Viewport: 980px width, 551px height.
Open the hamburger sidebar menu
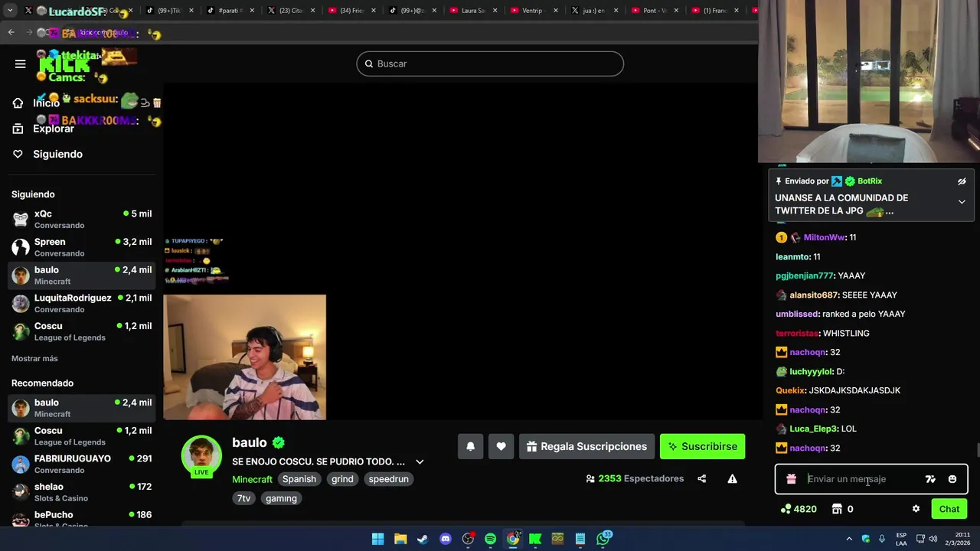coord(21,64)
